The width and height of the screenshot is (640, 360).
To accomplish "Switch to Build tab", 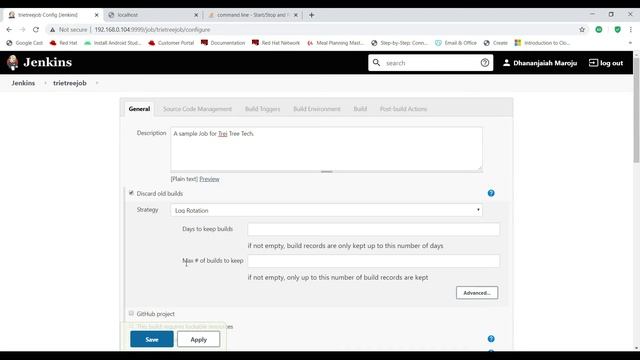I will [x=360, y=109].
